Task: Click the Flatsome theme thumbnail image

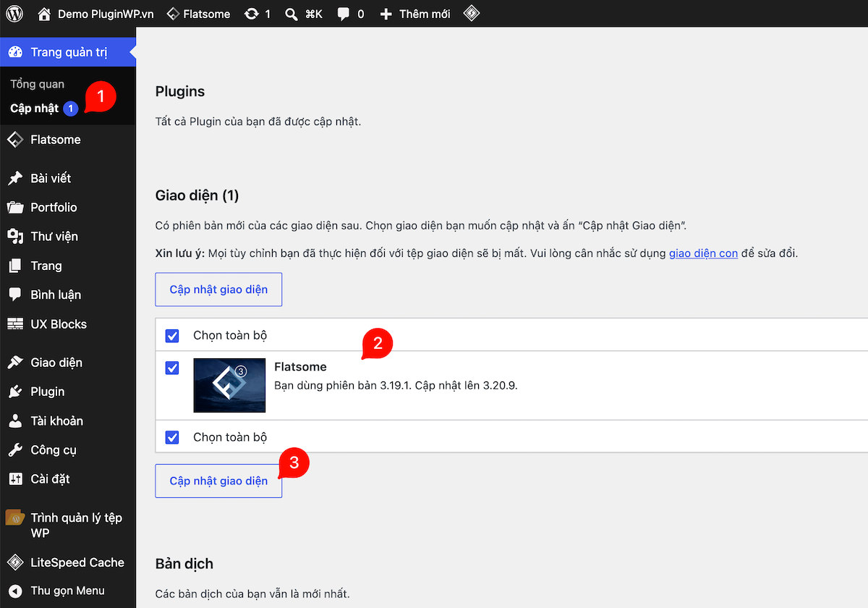Action: pyautogui.click(x=229, y=385)
